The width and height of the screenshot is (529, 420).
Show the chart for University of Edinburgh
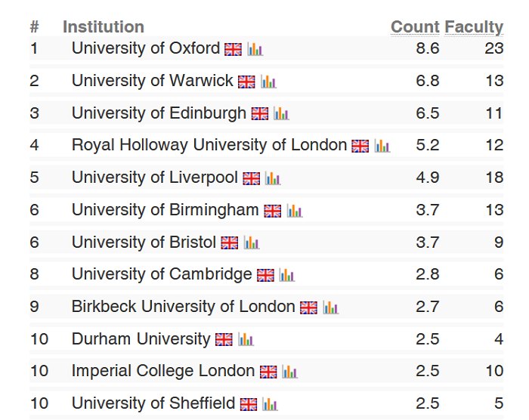click(281, 114)
